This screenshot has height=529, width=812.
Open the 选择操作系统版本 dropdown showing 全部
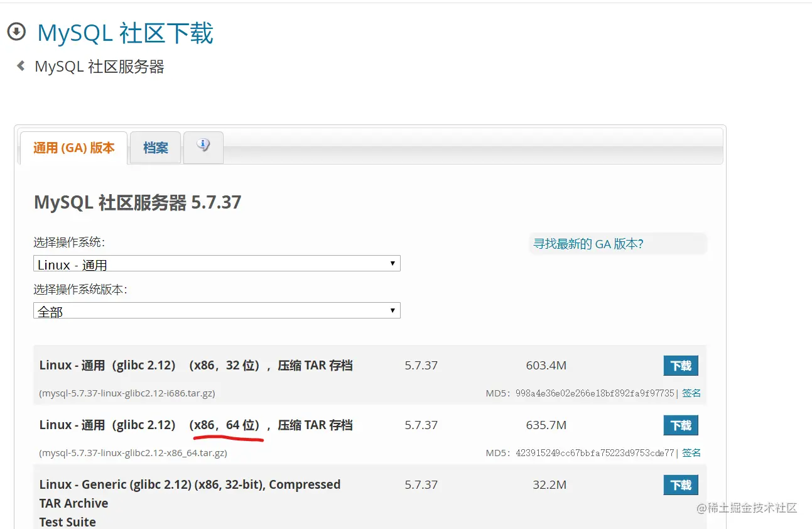217,310
